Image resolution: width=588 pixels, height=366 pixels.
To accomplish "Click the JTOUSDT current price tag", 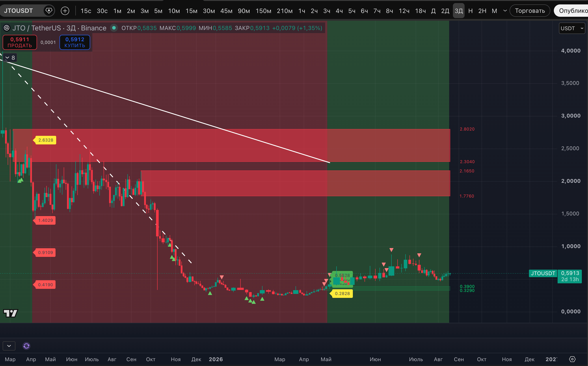I will (x=543, y=273).
